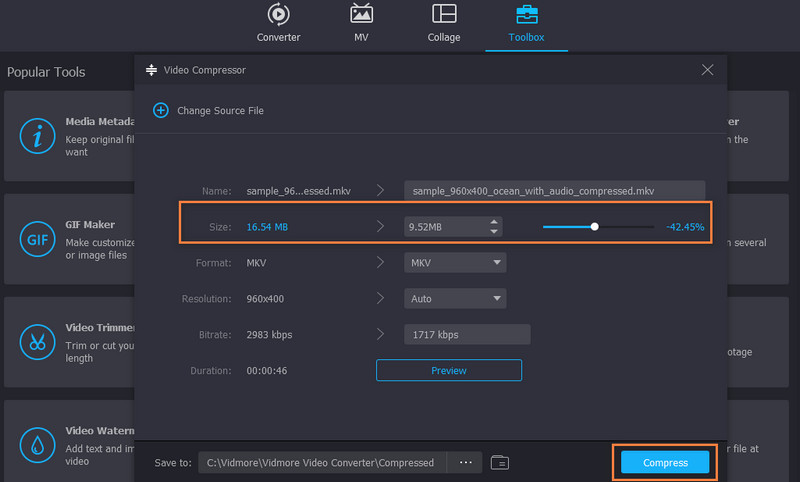Image resolution: width=800 pixels, height=482 pixels.
Task: Expand the MKV format dropdown
Action: [455, 263]
